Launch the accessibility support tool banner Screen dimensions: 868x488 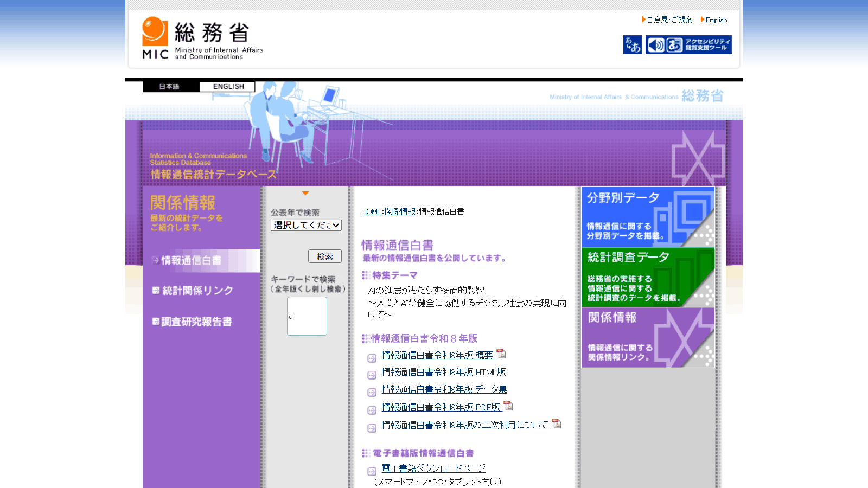coord(688,44)
